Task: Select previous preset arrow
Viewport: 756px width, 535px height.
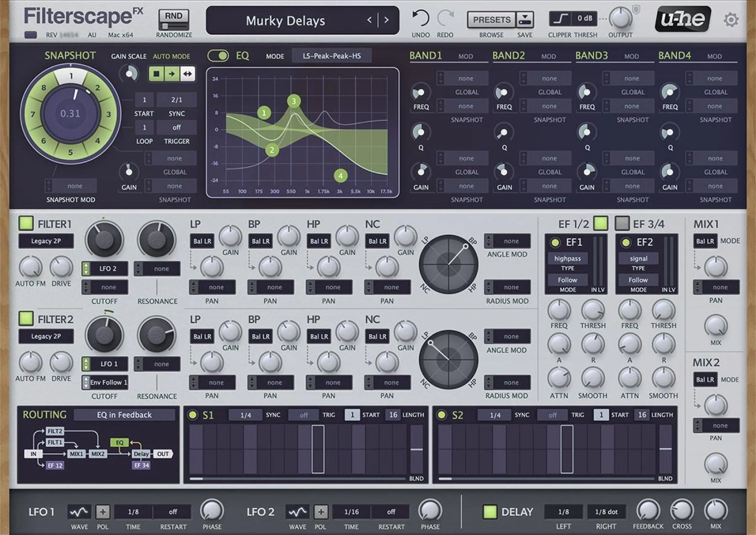Action: point(369,20)
